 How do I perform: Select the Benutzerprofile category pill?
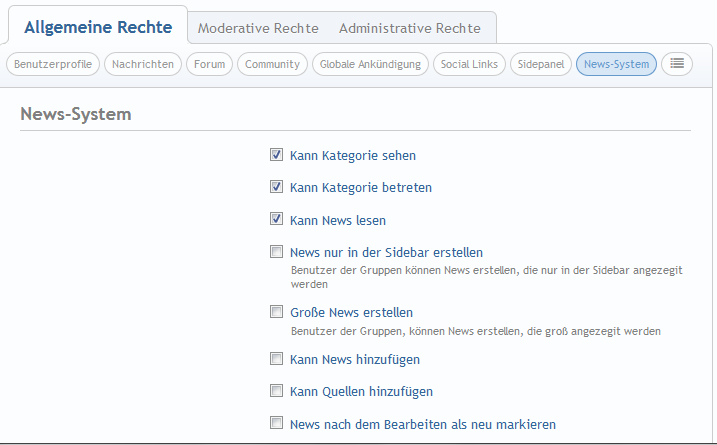pos(53,64)
